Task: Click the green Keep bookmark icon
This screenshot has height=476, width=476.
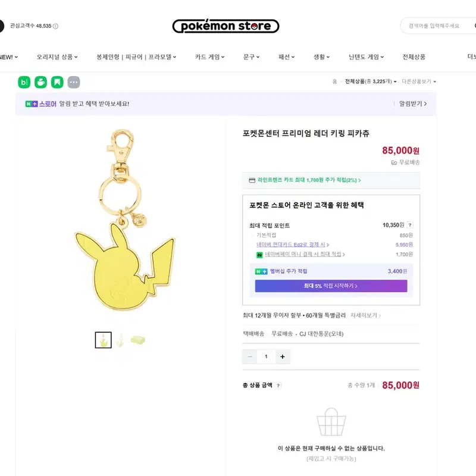Action: [57, 82]
